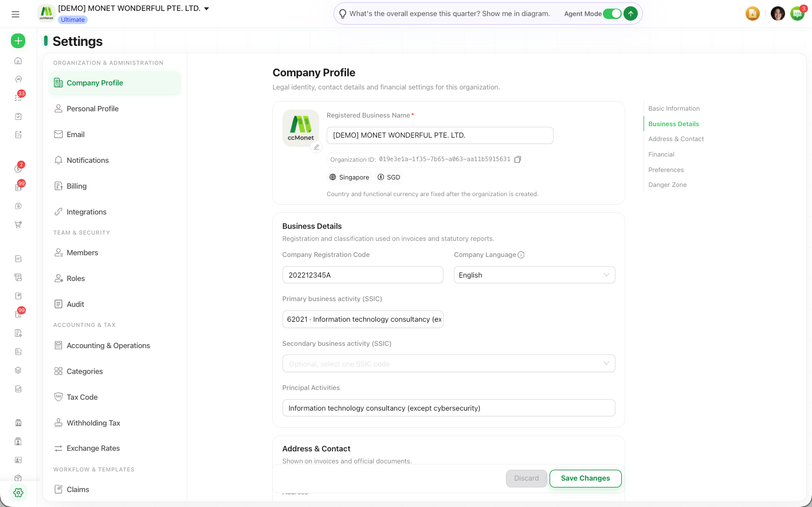This screenshot has height=507, width=812.
Task: Click the agent prompt input box
Action: coord(450,14)
